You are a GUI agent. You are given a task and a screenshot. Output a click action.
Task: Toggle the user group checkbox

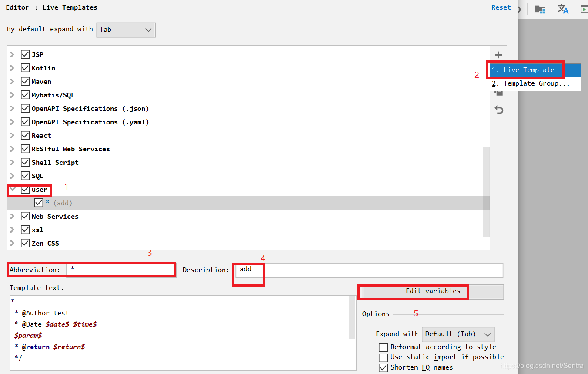point(25,189)
